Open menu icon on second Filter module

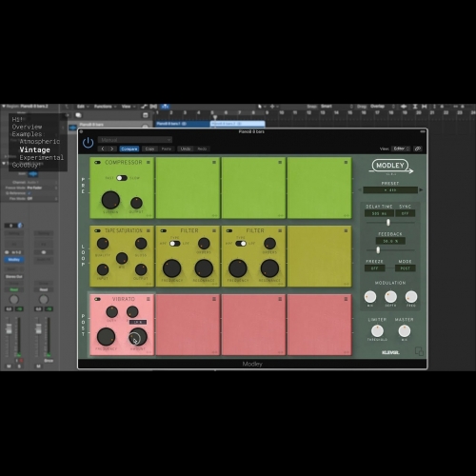(x=280, y=230)
